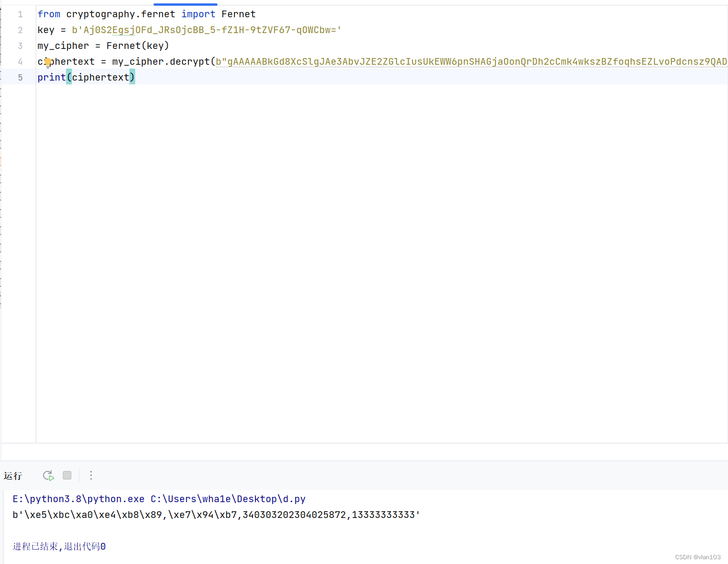Click the 'import' keyword on line 1
The image size is (728, 564).
[x=198, y=14]
